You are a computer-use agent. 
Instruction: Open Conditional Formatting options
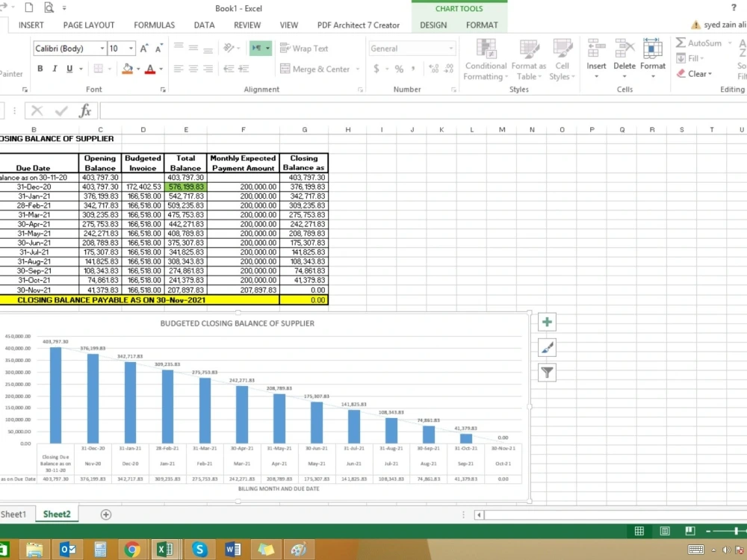(485, 60)
